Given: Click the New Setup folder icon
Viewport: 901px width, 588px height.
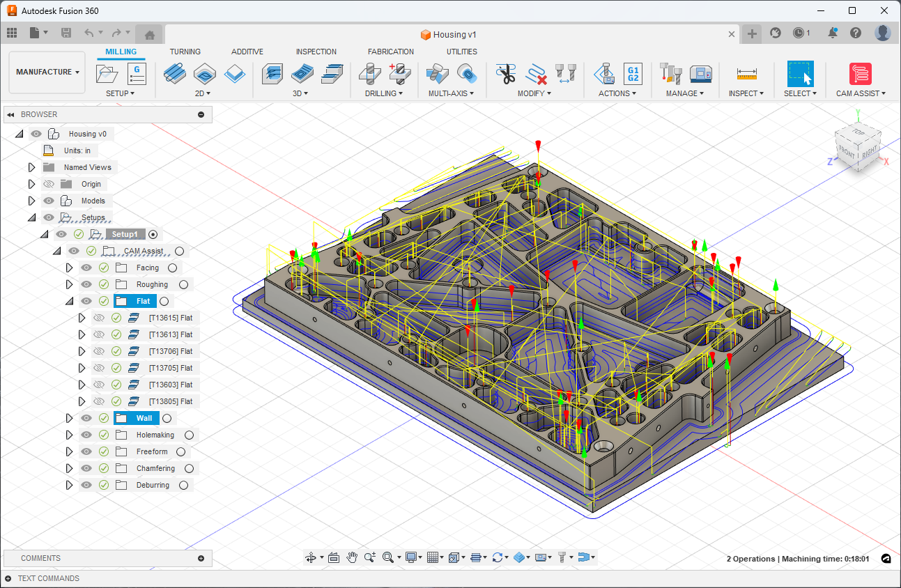Looking at the screenshot, I should coord(107,73).
